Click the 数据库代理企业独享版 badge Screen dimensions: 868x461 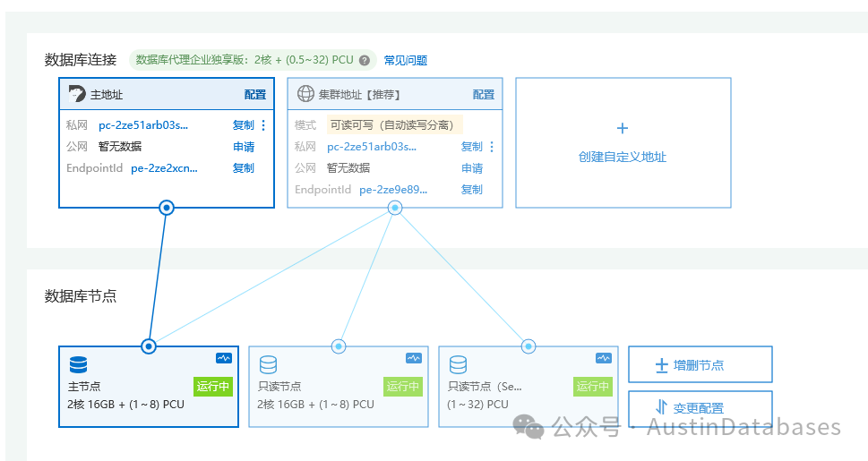pos(253,60)
